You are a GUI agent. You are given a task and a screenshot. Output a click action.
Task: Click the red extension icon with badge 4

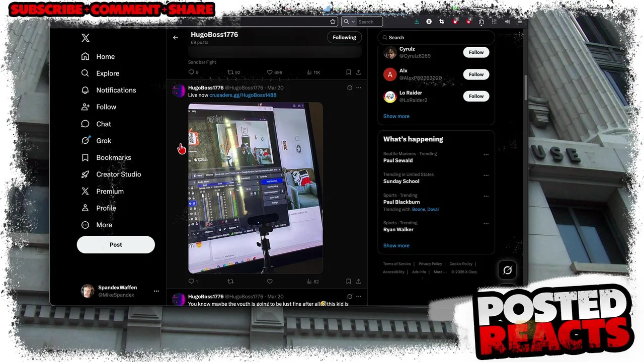[468, 22]
